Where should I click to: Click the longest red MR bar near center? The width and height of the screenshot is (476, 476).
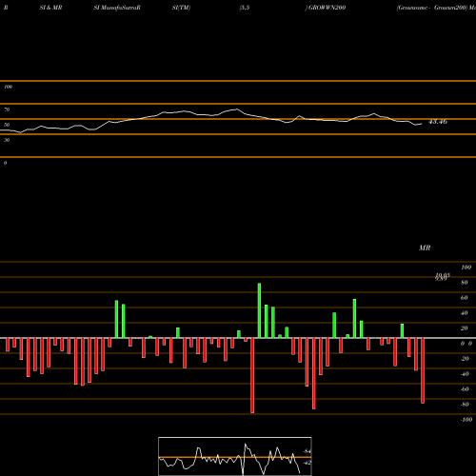(252, 375)
